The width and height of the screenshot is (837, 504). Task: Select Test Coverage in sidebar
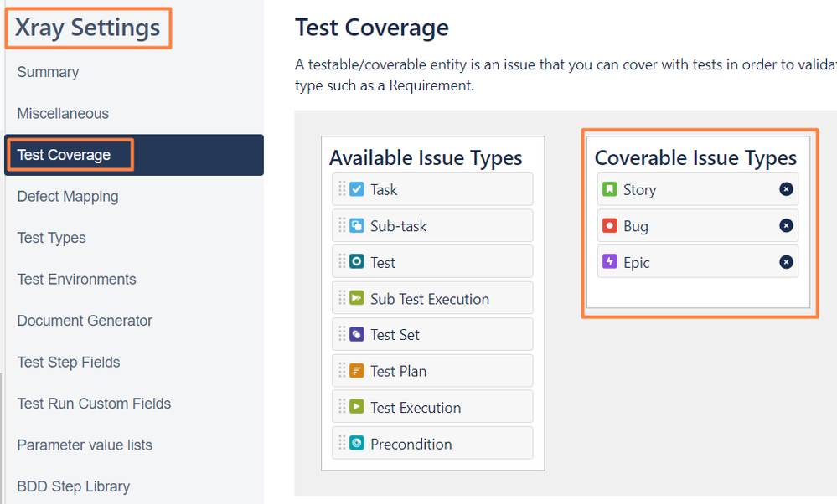click(134, 155)
